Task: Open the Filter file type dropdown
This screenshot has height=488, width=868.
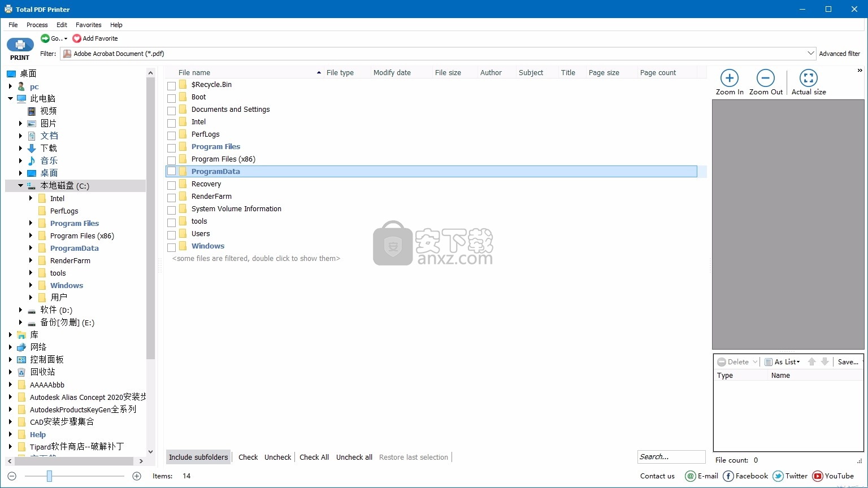Action: point(811,54)
